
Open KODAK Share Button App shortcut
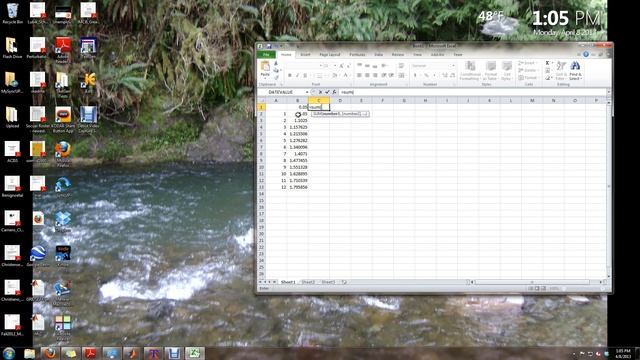(63, 120)
